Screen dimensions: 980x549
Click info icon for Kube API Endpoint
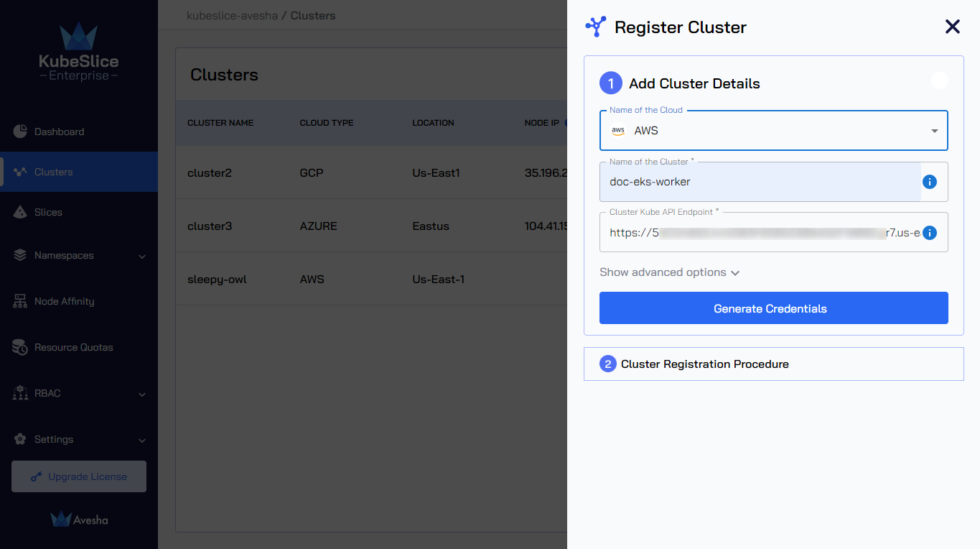(930, 233)
